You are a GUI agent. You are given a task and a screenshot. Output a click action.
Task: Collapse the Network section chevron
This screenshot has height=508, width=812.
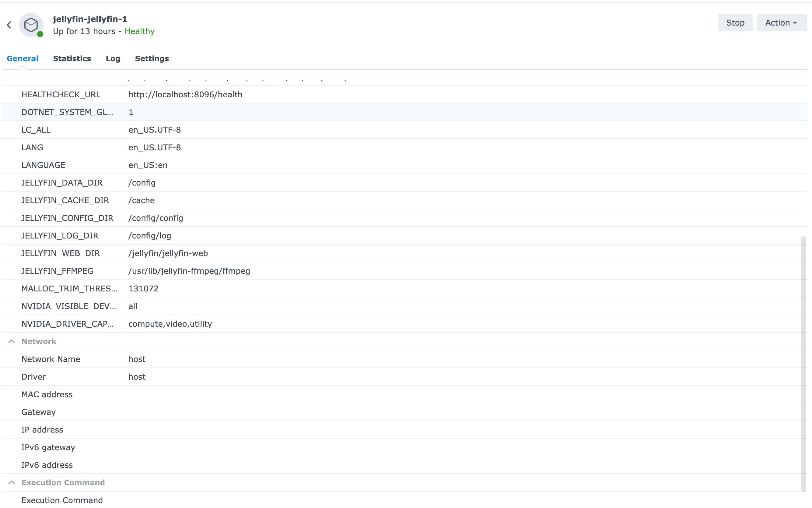(12, 341)
